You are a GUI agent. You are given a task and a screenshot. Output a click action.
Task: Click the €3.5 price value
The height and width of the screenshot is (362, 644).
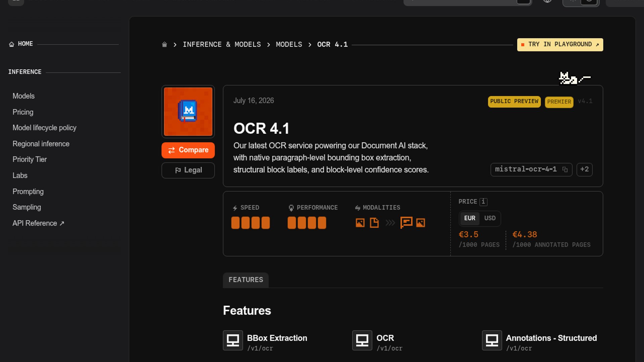click(468, 235)
